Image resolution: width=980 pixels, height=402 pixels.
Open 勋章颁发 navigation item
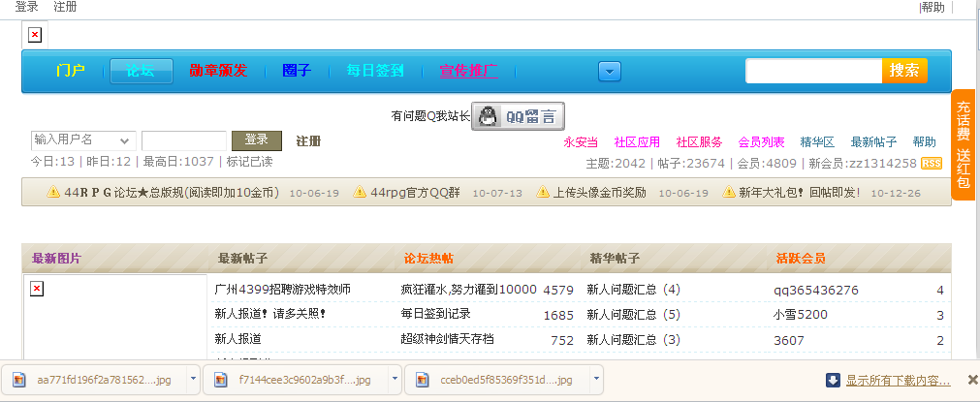pyautogui.click(x=218, y=71)
